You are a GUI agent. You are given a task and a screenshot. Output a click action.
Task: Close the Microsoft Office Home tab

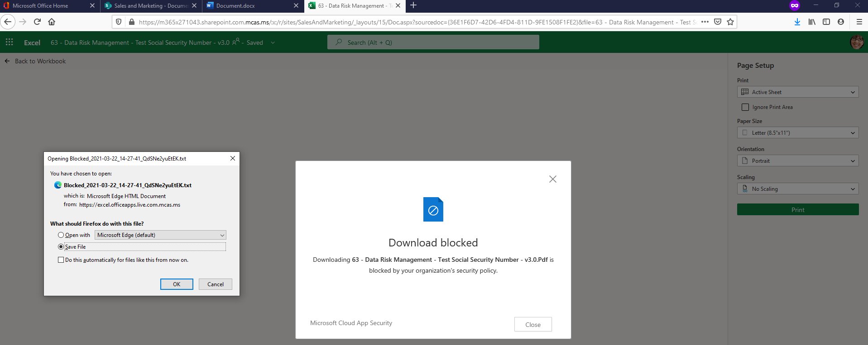click(92, 5)
